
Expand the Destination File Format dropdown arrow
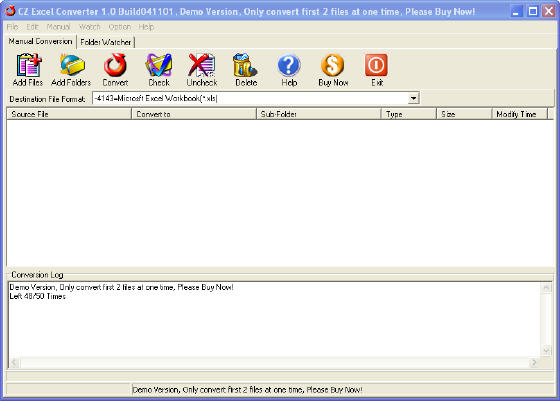pyautogui.click(x=413, y=98)
